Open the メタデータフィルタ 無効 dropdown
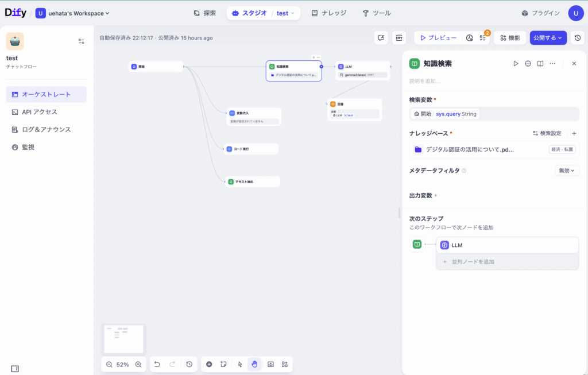The width and height of the screenshot is (588, 375). coord(567,171)
